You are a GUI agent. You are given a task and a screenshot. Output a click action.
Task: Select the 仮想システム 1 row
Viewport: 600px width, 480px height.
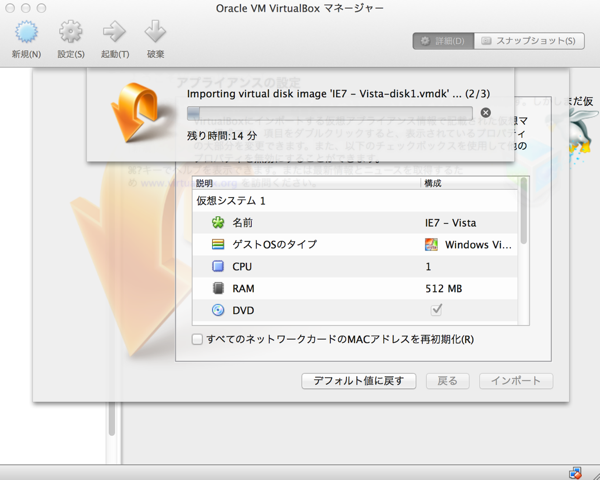coord(355,201)
